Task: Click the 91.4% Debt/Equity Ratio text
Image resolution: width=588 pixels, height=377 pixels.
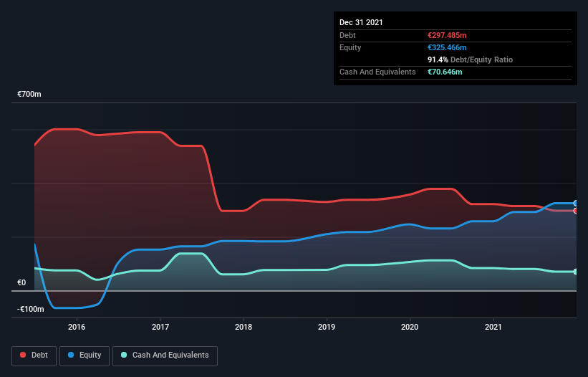Action: point(471,59)
